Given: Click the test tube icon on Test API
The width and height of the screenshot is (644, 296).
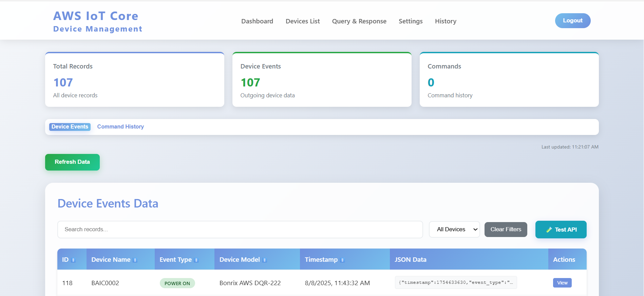Looking at the screenshot, I should pos(549,230).
